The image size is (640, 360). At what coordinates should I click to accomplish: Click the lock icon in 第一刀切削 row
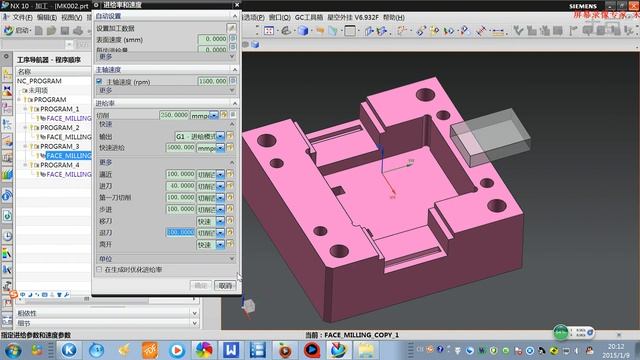[230, 197]
